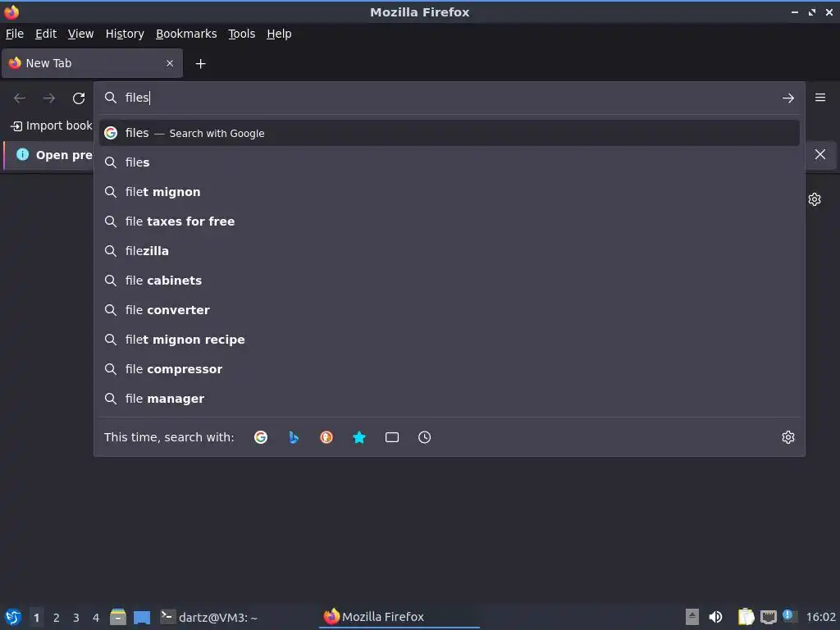Select 'file compressor' suggestion
Viewport: 840px width, 630px height.
(449, 368)
